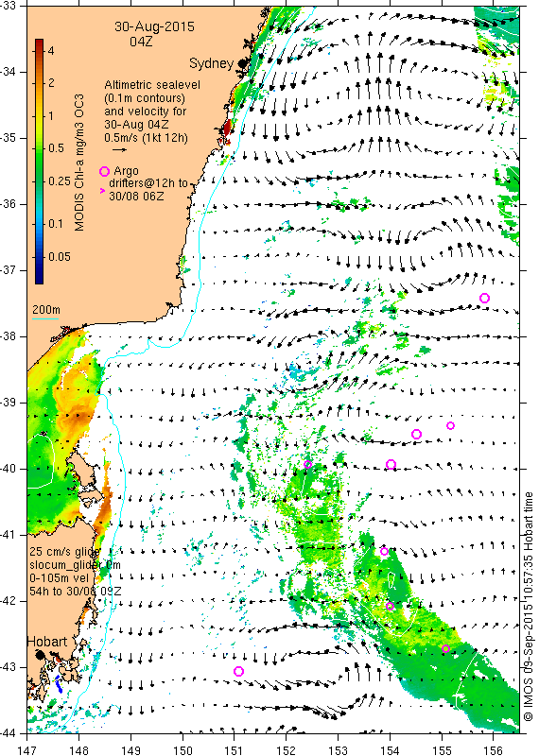The width and height of the screenshot is (539, 756).
Task: Click colorbar tick value "0.25"
Action: click(x=60, y=180)
